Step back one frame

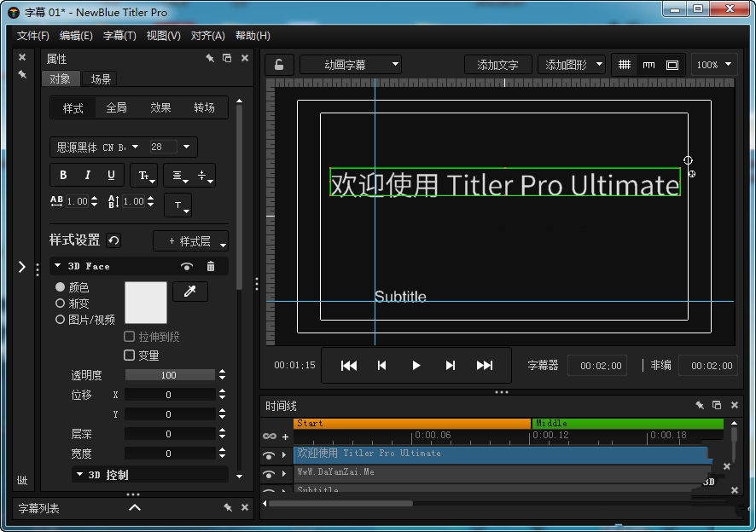point(382,365)
